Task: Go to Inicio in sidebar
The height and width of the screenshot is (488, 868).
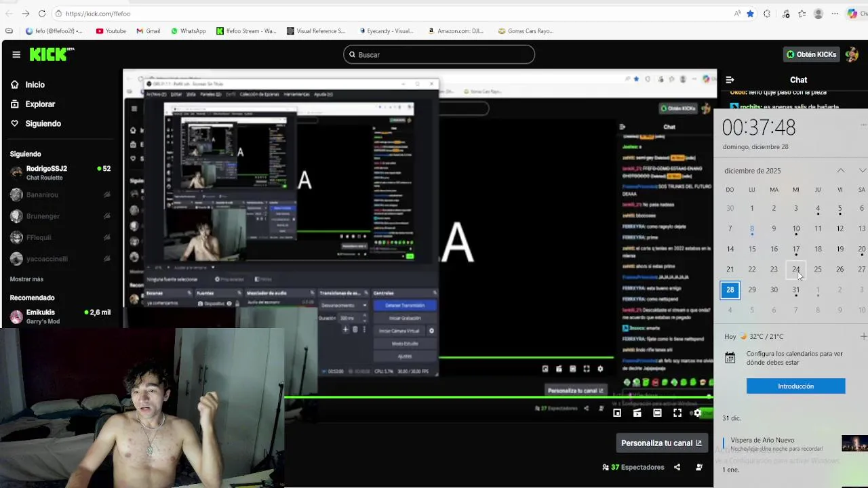Action: pos(28,85)
